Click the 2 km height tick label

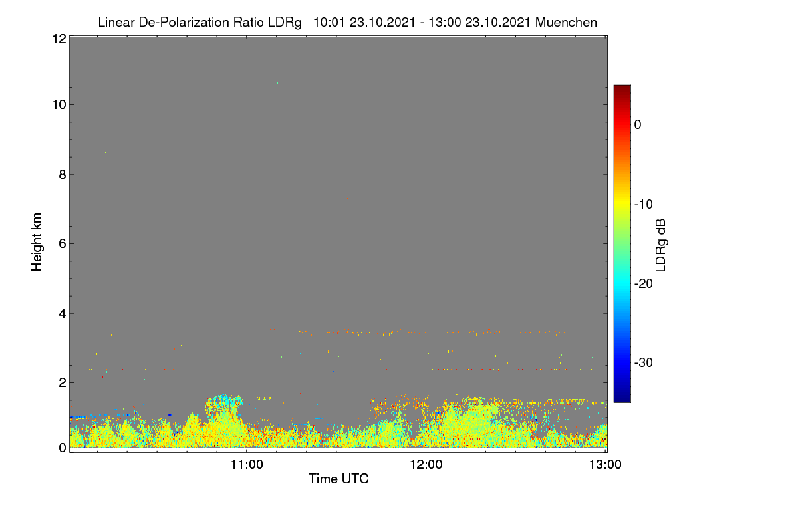pyautogui.click(x=61, y=382)
